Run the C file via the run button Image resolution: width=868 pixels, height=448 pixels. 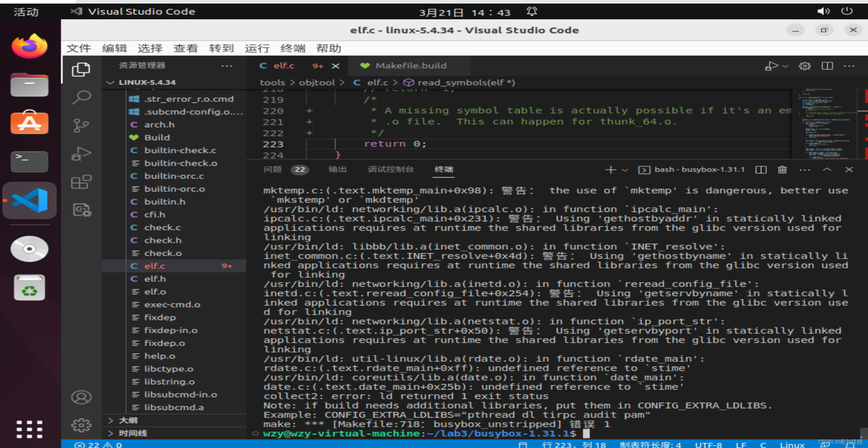pos(772,66)
